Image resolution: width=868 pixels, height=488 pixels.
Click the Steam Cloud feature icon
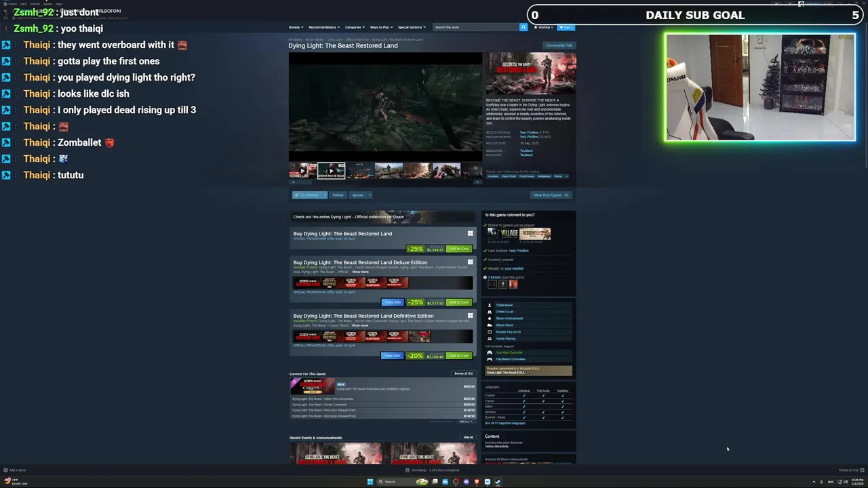(x=490, y=325)
